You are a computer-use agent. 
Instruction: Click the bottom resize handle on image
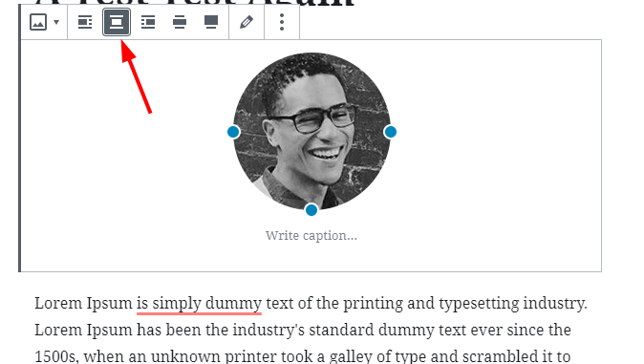[x=311, y=210]
